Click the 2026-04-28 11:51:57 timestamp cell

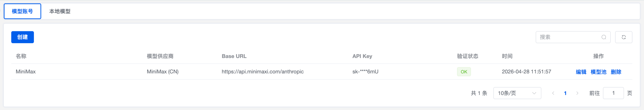[526, 72]
